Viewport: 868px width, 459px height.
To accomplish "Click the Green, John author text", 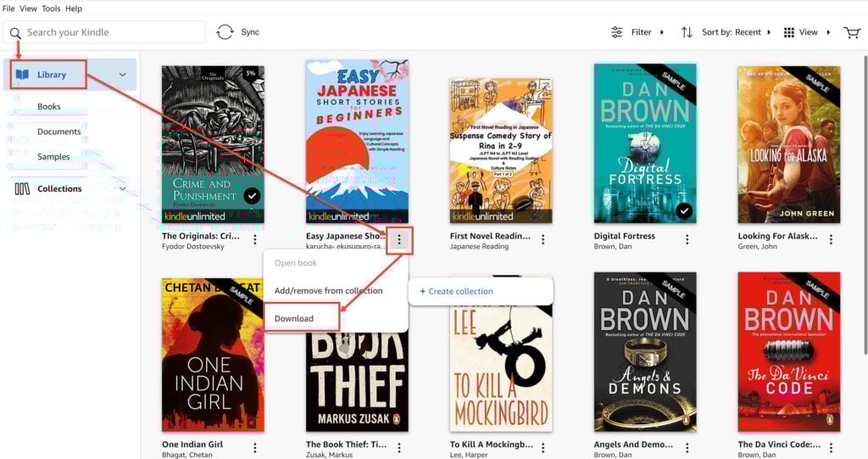I will [757, 246].
